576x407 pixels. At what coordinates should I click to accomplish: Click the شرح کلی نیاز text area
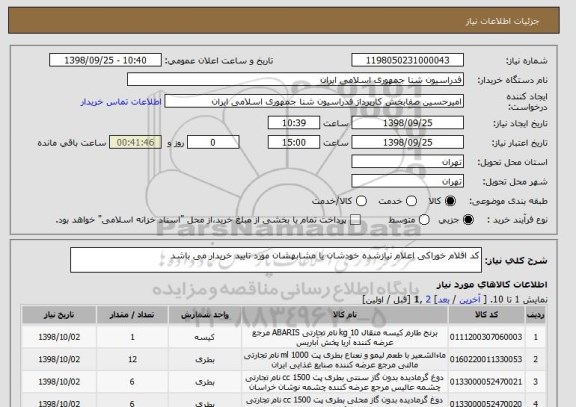(x=276, y=260)
